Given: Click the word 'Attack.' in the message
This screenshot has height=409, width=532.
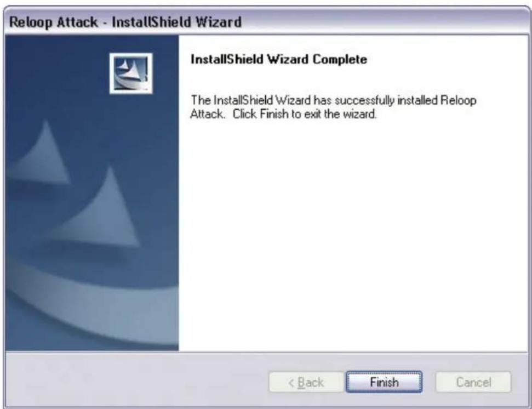Looking at the screenshot, I should pyautogui.click(x=208, y=113).
